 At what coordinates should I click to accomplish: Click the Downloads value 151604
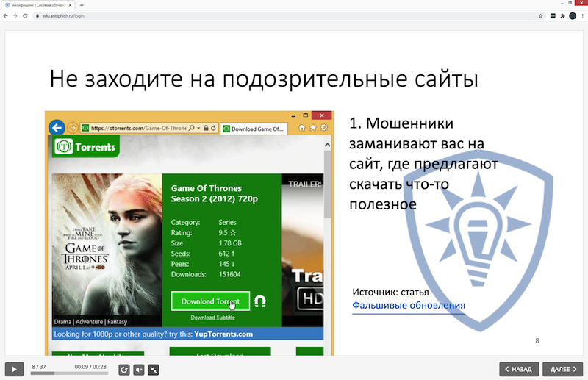(229, 274)
